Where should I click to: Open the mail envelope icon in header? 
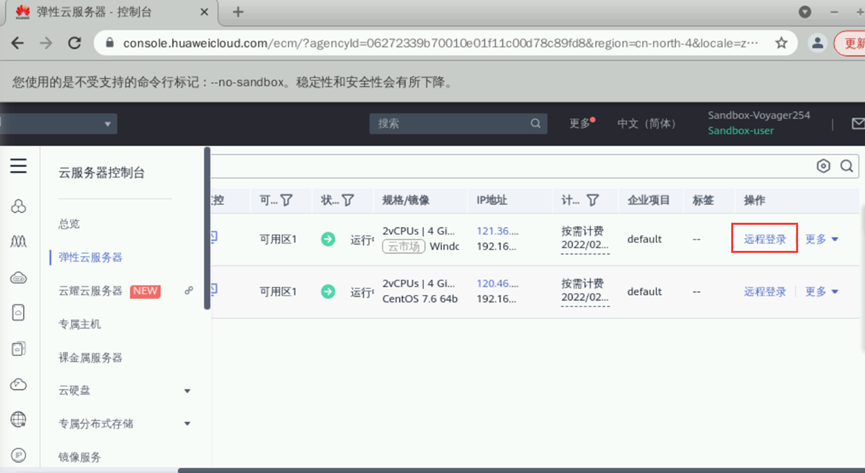[x=858, y=124]
